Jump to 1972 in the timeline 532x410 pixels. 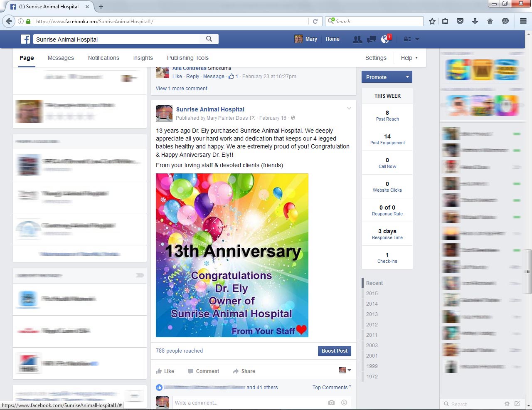pos(372,376)
